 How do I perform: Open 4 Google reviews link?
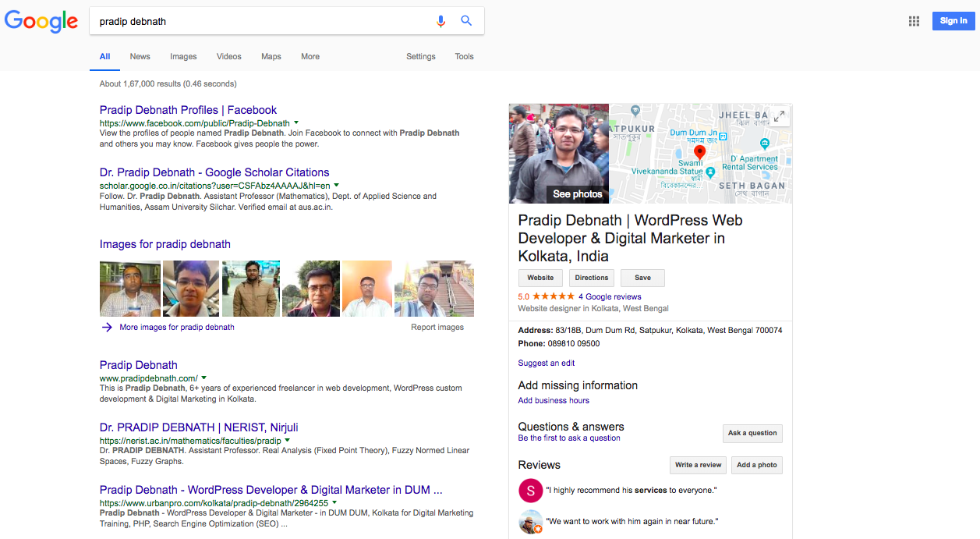610,296
